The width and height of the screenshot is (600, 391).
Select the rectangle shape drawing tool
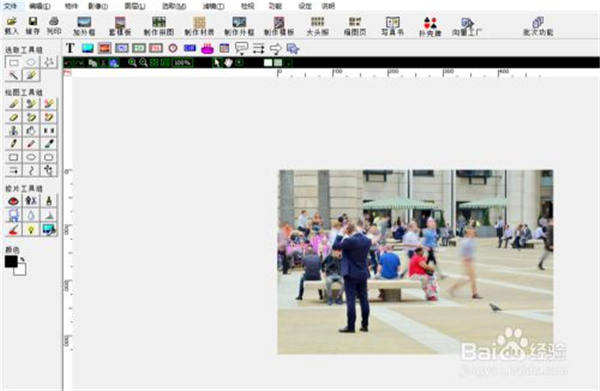(13, 157)
